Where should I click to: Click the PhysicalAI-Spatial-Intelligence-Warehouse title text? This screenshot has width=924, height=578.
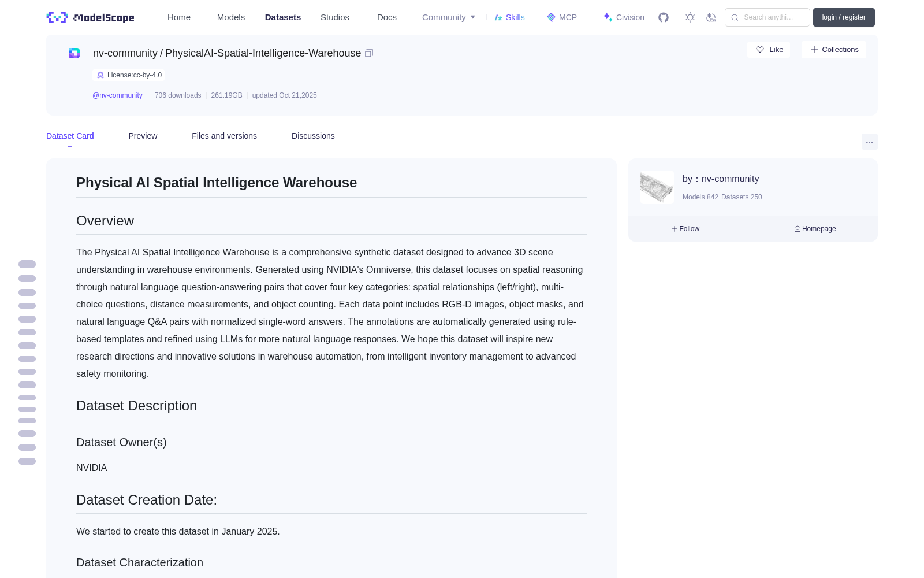point(263,53)
